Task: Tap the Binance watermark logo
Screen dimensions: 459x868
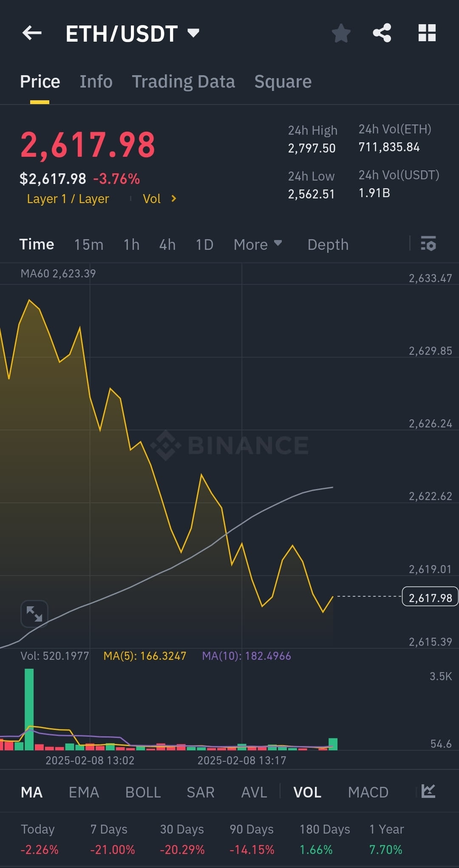Action: pos(229,445)
